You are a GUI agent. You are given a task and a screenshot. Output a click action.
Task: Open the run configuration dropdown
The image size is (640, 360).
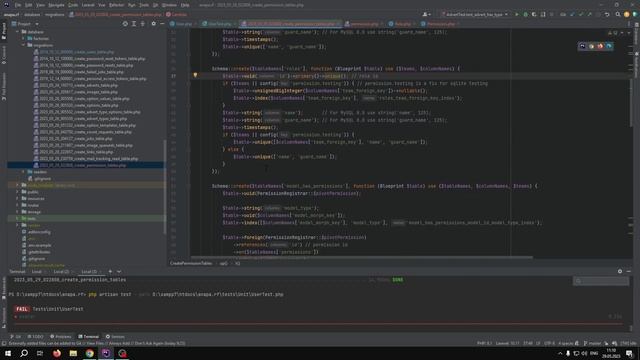[x=475, y=14]
